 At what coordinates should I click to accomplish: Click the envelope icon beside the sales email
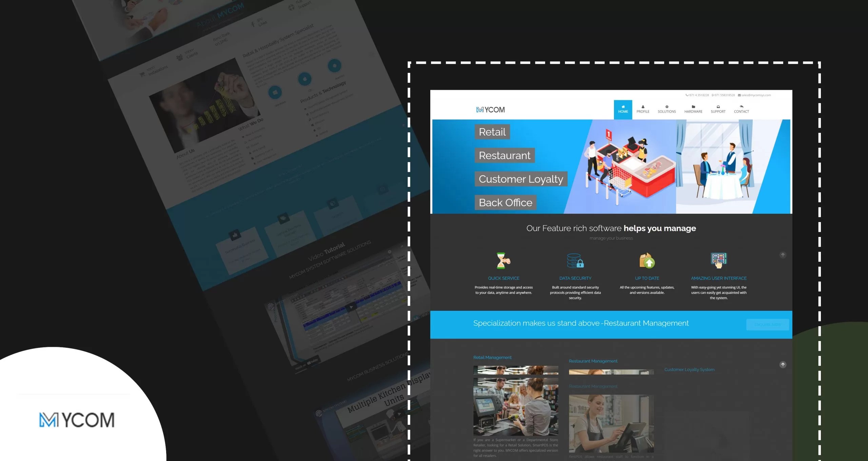pos(739,95)
